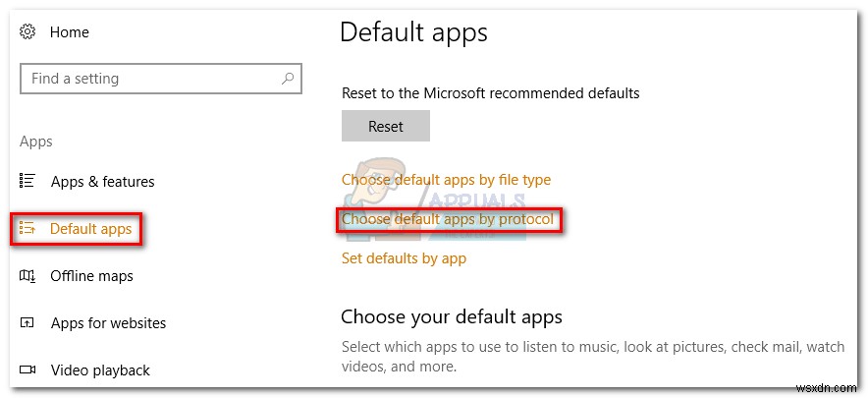868x398 pixels.
Task: Click the 'Choose your default apps' heading
Action: [451, 316]
